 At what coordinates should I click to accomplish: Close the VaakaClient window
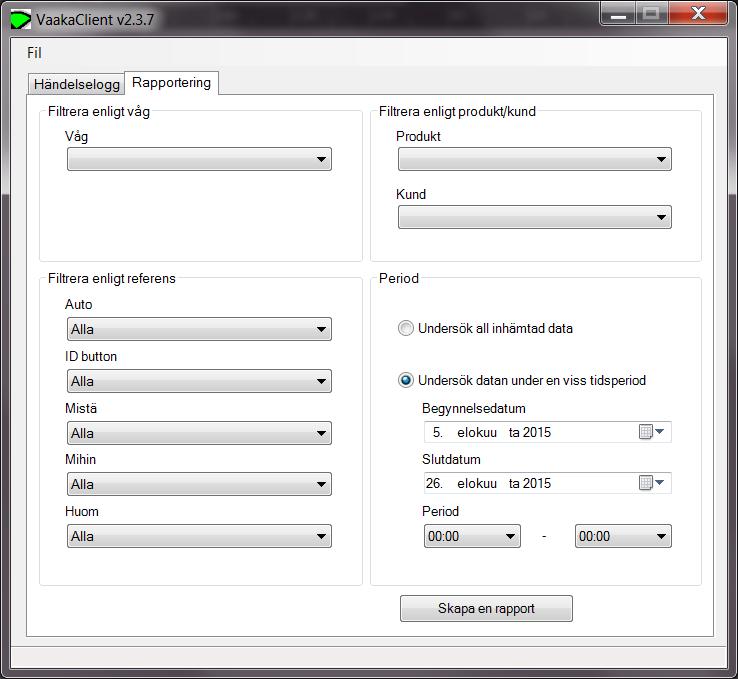click(x=698, y=13)
